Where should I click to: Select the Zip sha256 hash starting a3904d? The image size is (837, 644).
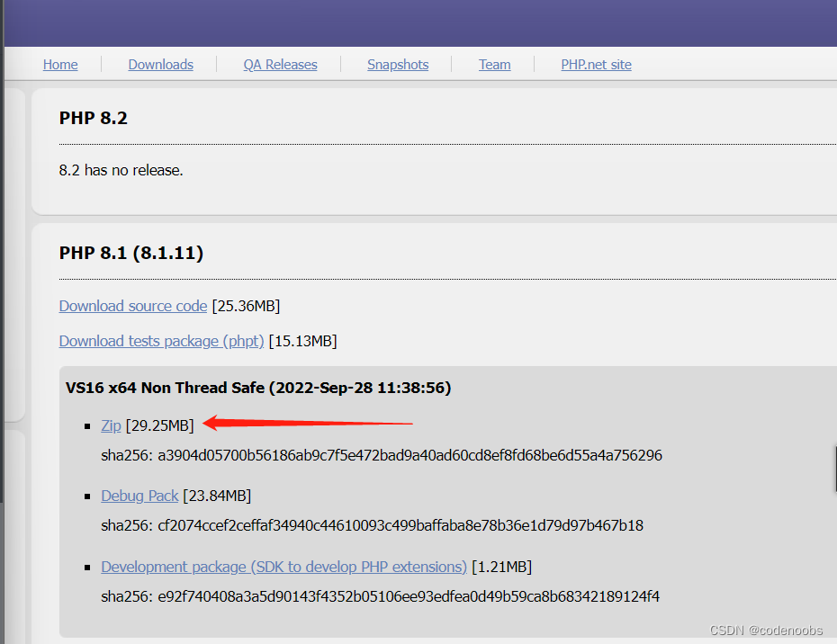tap(410, 455)
